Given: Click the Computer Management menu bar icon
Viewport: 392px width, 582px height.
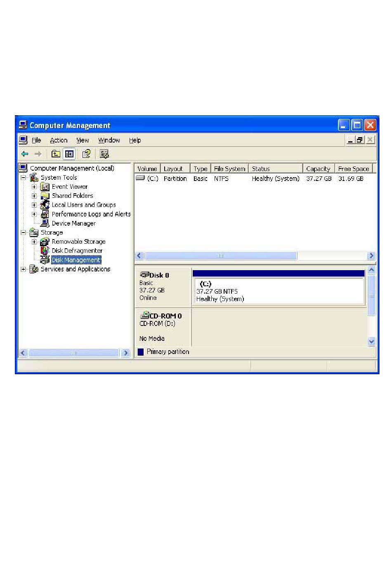Looking at the screenshot, I should [x=24, y=140].
